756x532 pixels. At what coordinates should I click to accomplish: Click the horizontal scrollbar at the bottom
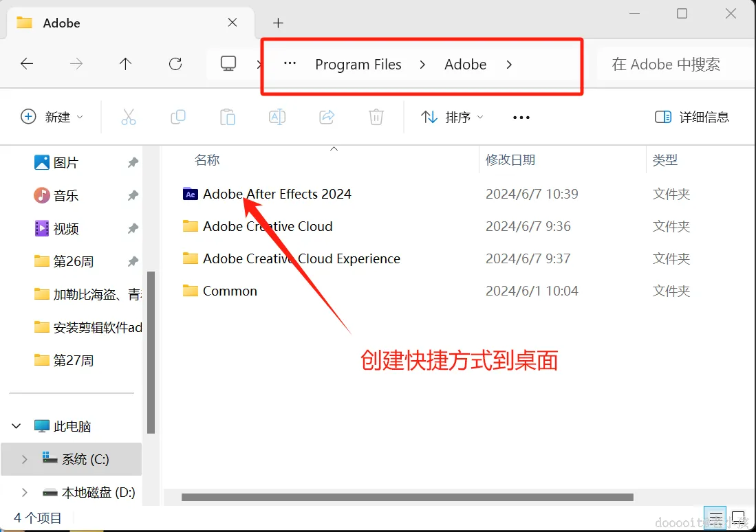coord(406,496)
